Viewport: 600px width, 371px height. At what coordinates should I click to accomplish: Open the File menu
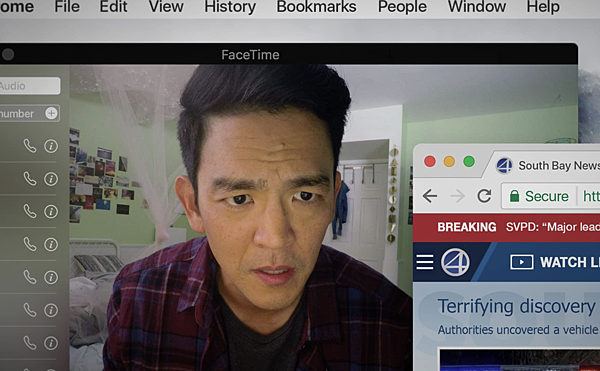point(67,7)
